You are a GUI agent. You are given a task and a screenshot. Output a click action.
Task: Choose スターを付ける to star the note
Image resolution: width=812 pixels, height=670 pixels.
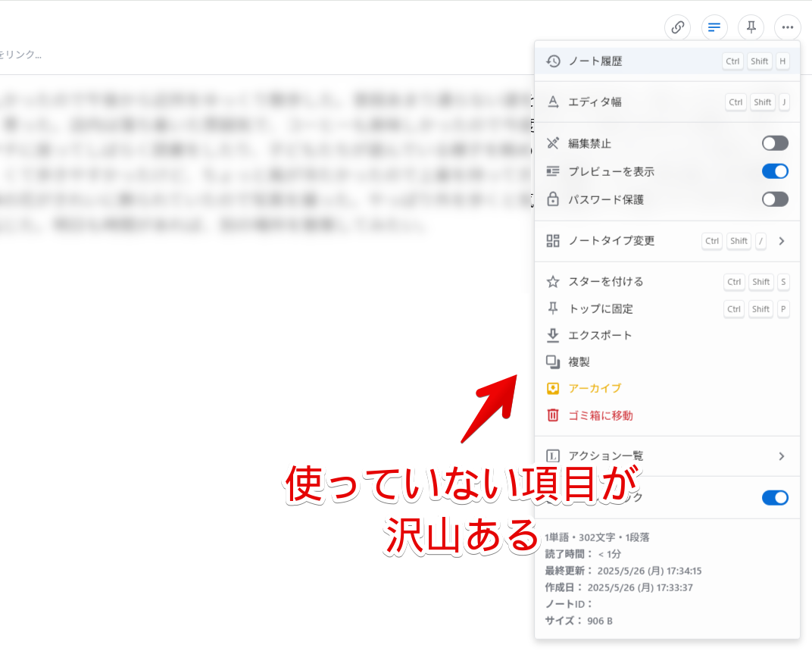667,281
